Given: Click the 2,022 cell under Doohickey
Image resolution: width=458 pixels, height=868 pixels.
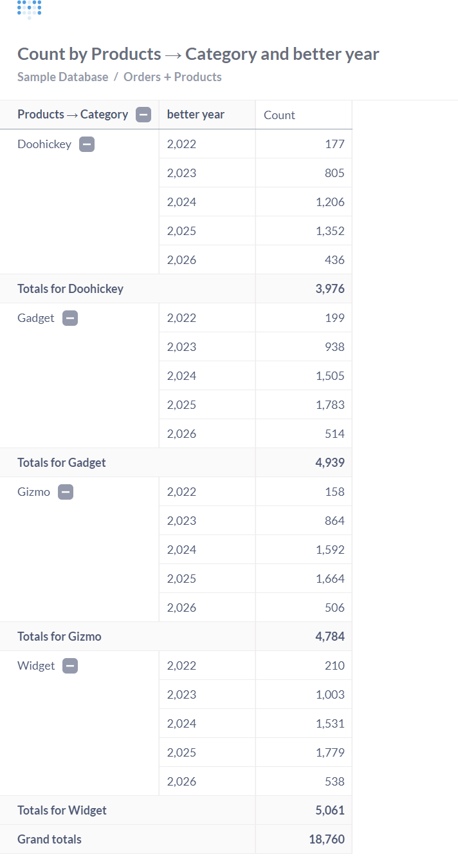Looking at the screenshot, I should pyautogui.click(x=182, y=144).
